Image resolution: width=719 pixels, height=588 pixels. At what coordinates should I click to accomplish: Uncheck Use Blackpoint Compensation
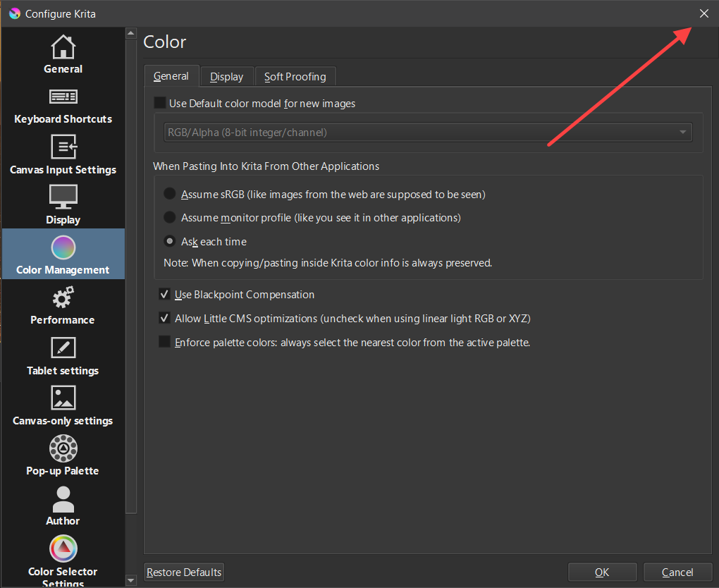pyautogui.click(x=164, y=294)
